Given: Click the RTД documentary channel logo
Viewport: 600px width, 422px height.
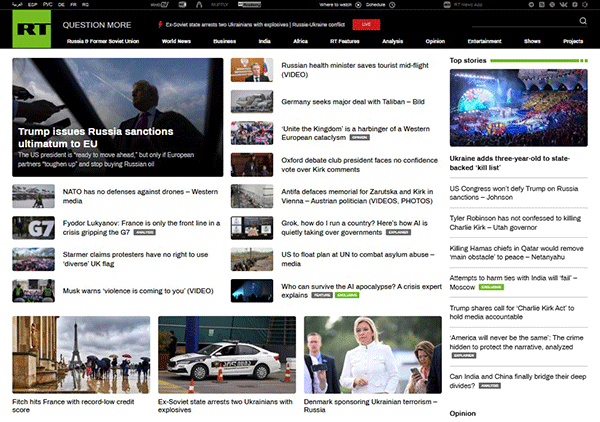Looking at the screenshot, I should (x=183, y=5).
